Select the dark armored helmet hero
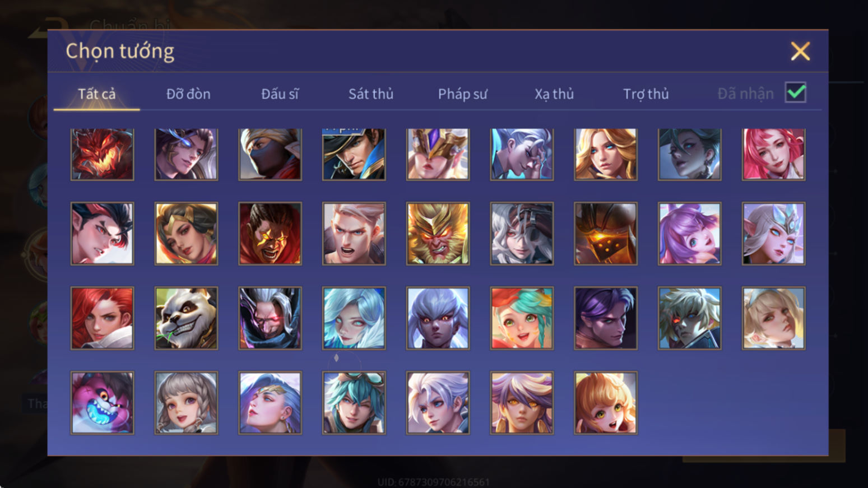 tap(606, 233)
